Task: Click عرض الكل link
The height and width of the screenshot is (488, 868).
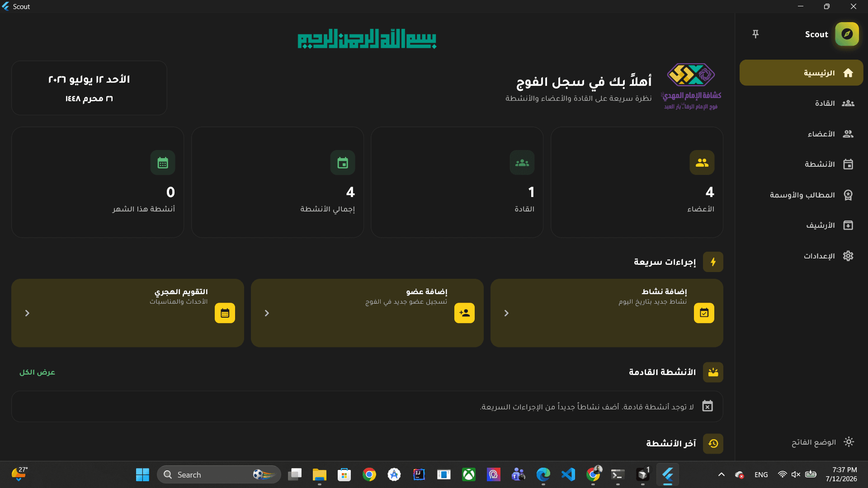Action: pyautogui.click(x=37, y=372)
